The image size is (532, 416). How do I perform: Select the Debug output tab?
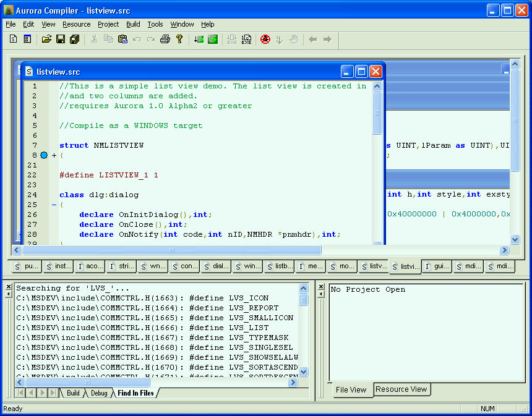coord(99,393)
